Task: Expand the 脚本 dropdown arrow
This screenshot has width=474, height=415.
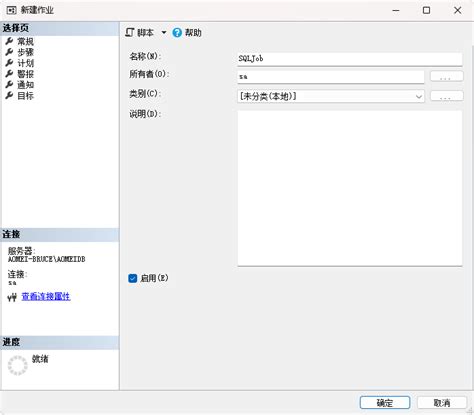Action: [164, 33]
